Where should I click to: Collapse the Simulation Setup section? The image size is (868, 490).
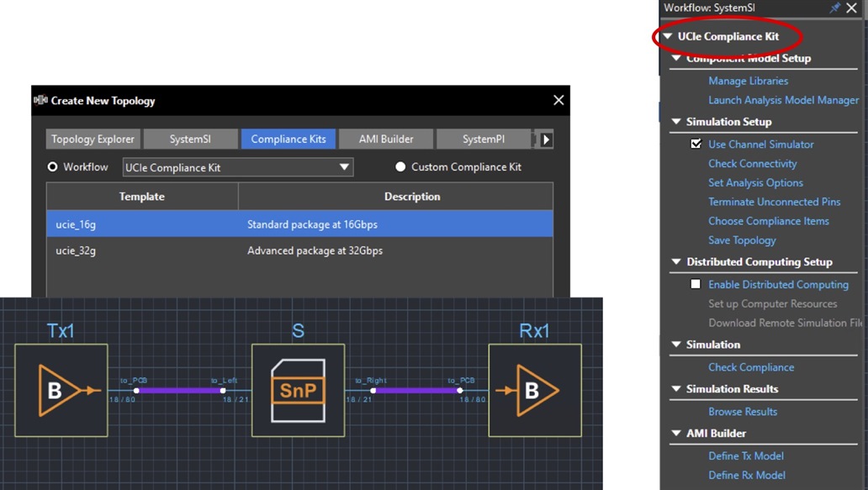coord(677,123)
